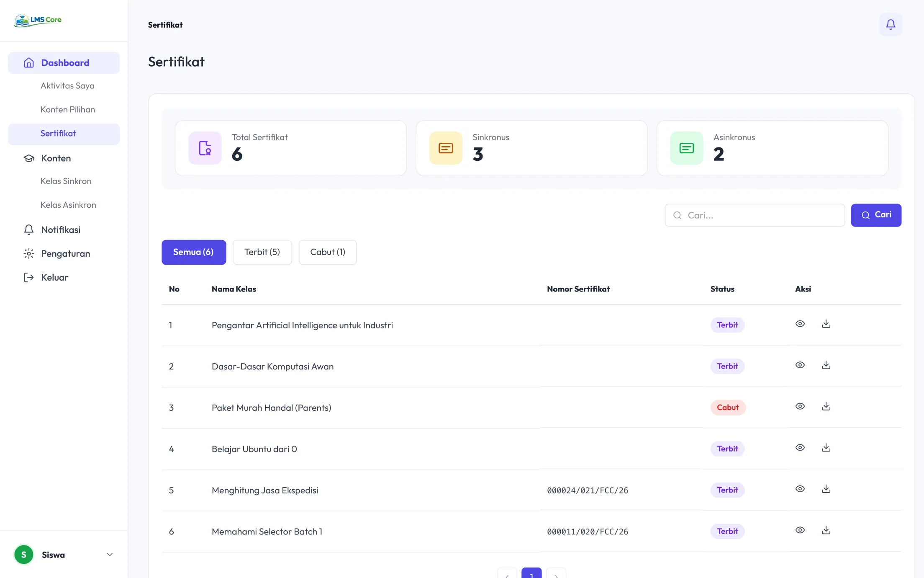924x578 pixels.
Task: View certificate for Paket Murah Handal
Action: [800, 406]
